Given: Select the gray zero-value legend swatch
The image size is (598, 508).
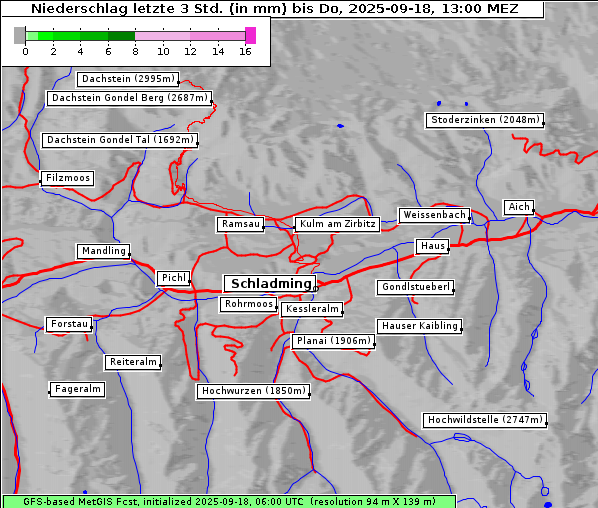Looking at the screenshot, I should point(19,35).
